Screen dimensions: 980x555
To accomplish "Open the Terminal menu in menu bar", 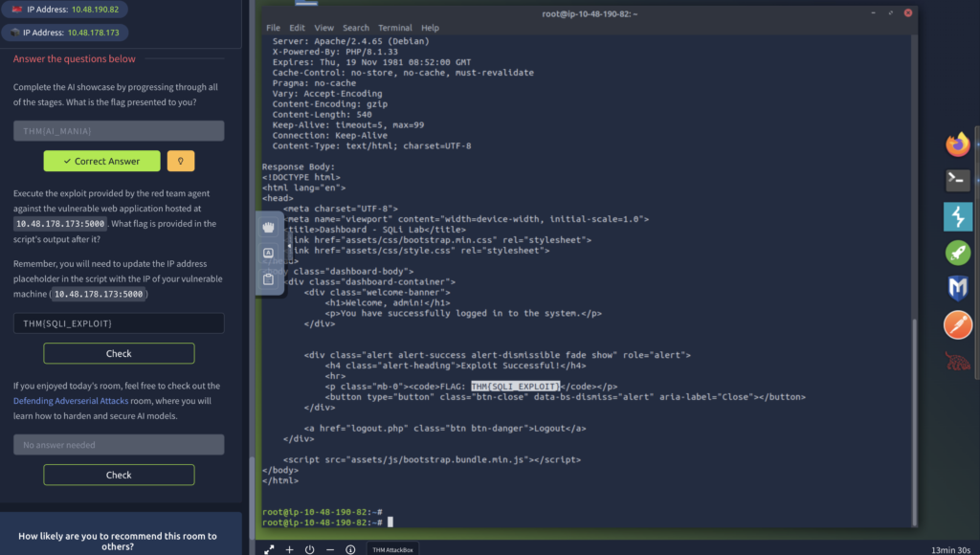I will [394, 28].
